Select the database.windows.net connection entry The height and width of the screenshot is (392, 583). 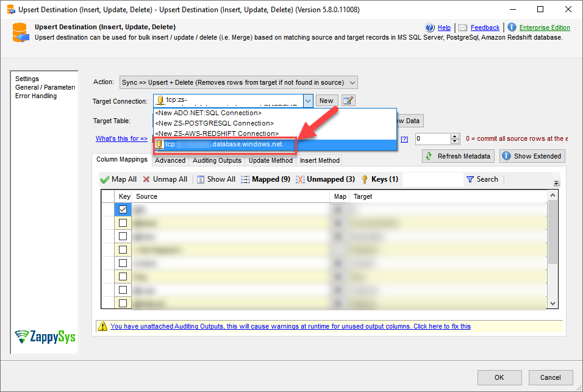226,144
